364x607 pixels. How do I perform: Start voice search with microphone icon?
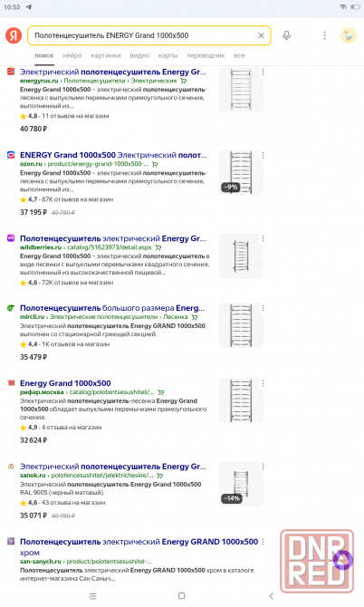coord(286,35)
